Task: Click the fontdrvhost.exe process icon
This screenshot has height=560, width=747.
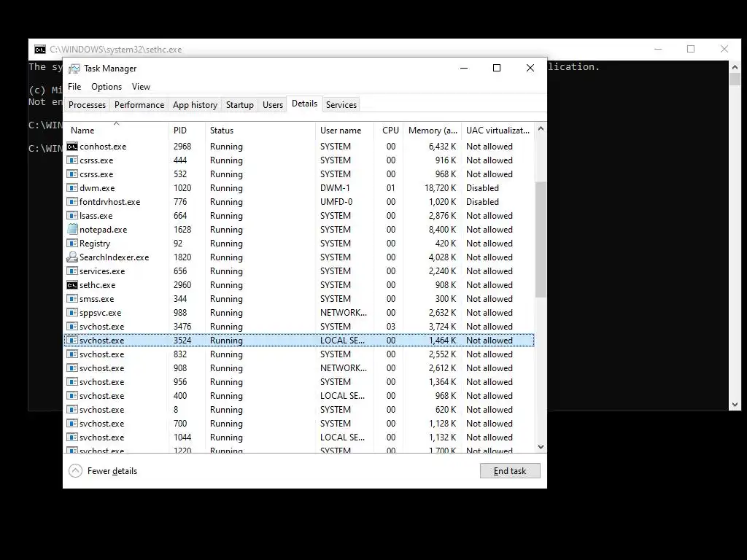Action: 72,202
